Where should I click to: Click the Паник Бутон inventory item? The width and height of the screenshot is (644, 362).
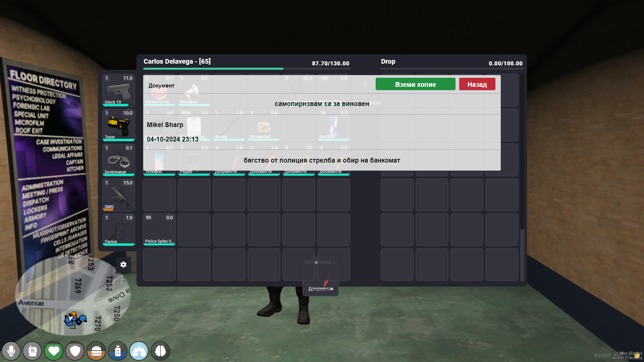coord(159,90)
